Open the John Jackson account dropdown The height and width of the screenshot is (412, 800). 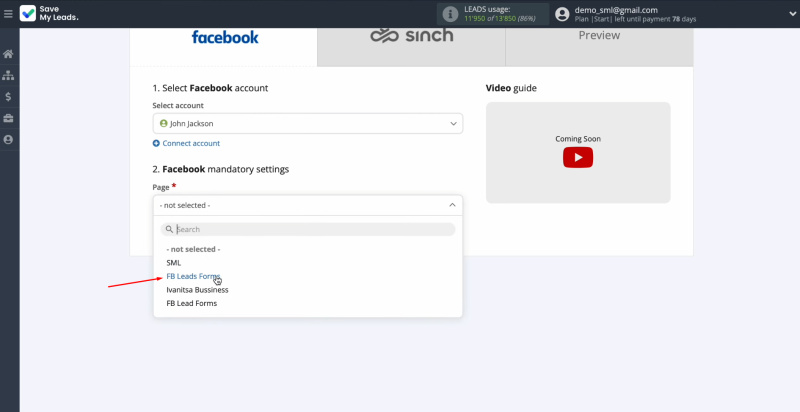[308, 123]
